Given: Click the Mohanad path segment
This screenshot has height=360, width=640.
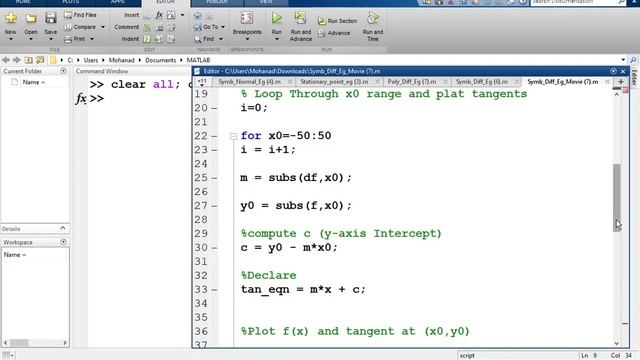Looking at the screenshot, I should (x=121, y=60).
